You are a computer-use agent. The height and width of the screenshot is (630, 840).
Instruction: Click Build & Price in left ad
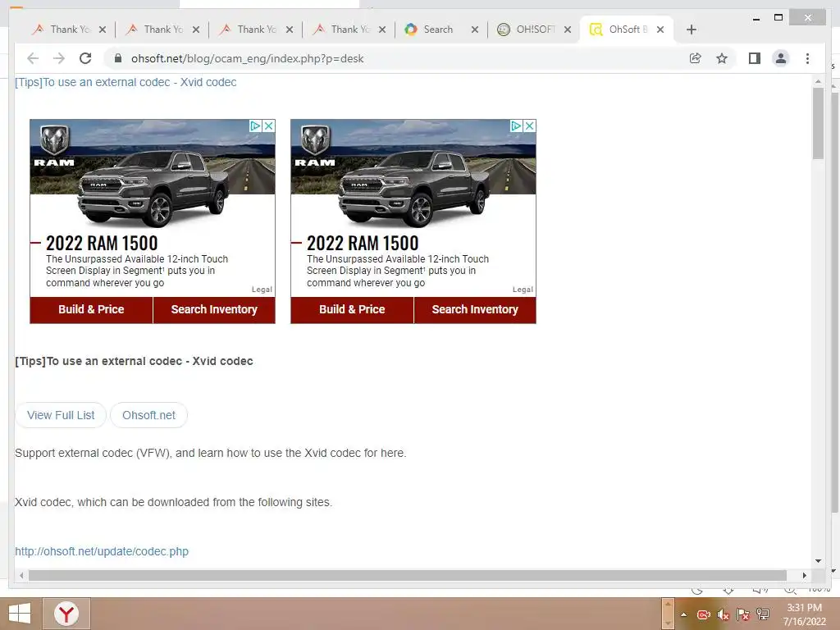91,309
